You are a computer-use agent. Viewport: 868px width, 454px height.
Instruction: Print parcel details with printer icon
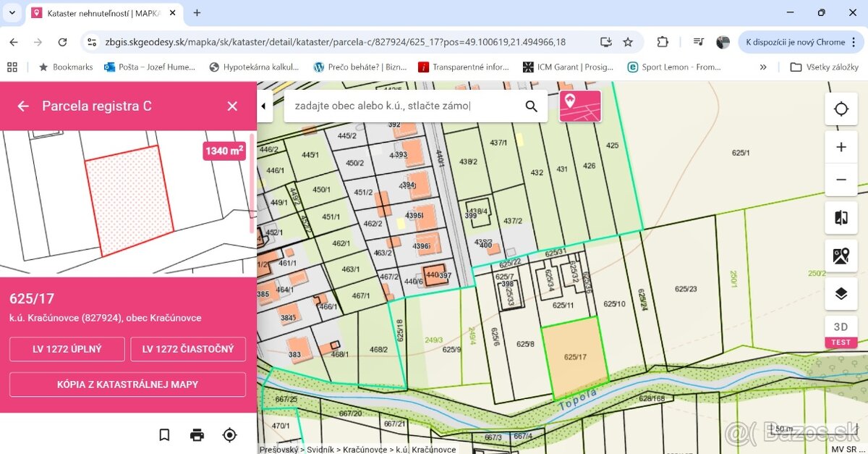coord(197,434)
